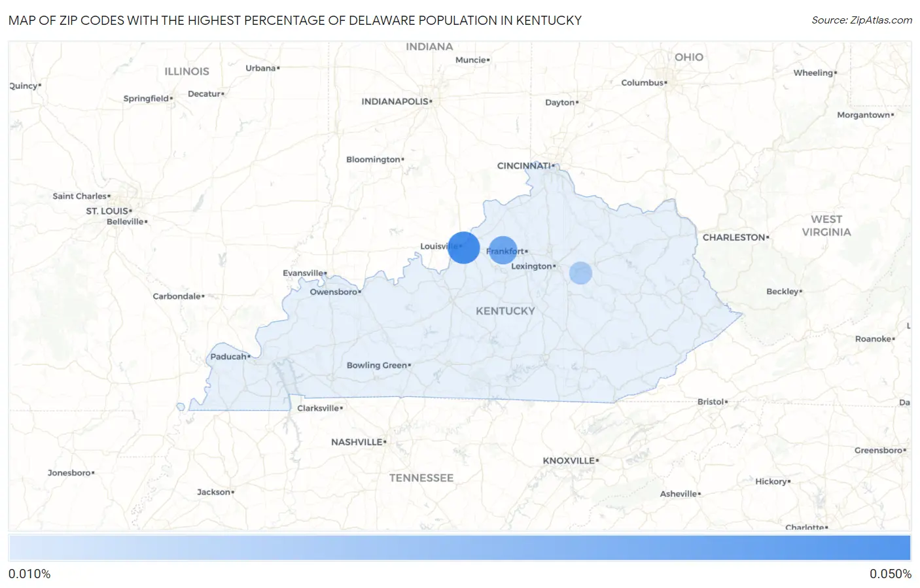Viewport: 920px width, 588px height.
Task: Click the 0.010% legend minimum label
Action: (29, 574)
